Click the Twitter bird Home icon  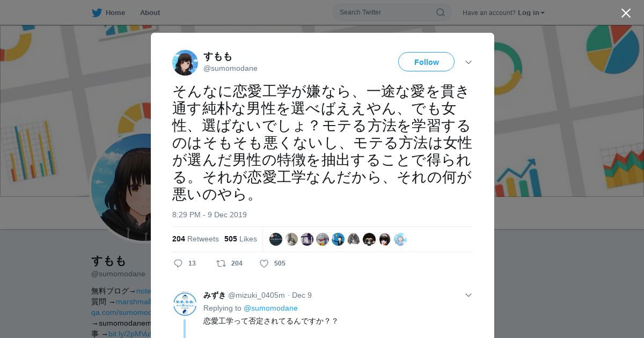(x=97, y=12)
